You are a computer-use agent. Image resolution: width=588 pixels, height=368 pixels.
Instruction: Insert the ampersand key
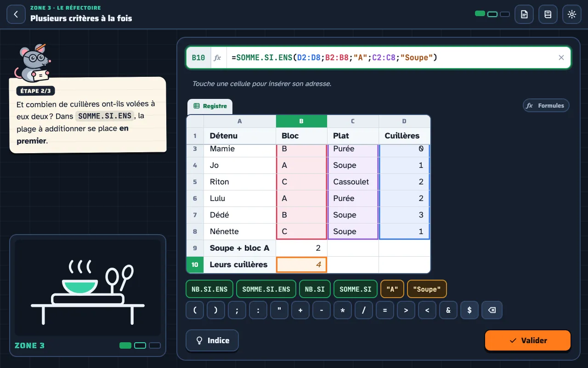448,310
